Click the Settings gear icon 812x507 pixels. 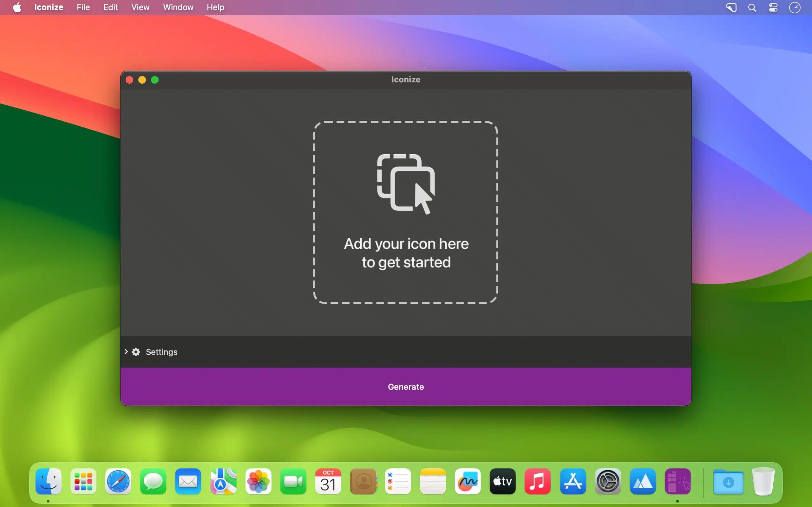coord(136,352)
